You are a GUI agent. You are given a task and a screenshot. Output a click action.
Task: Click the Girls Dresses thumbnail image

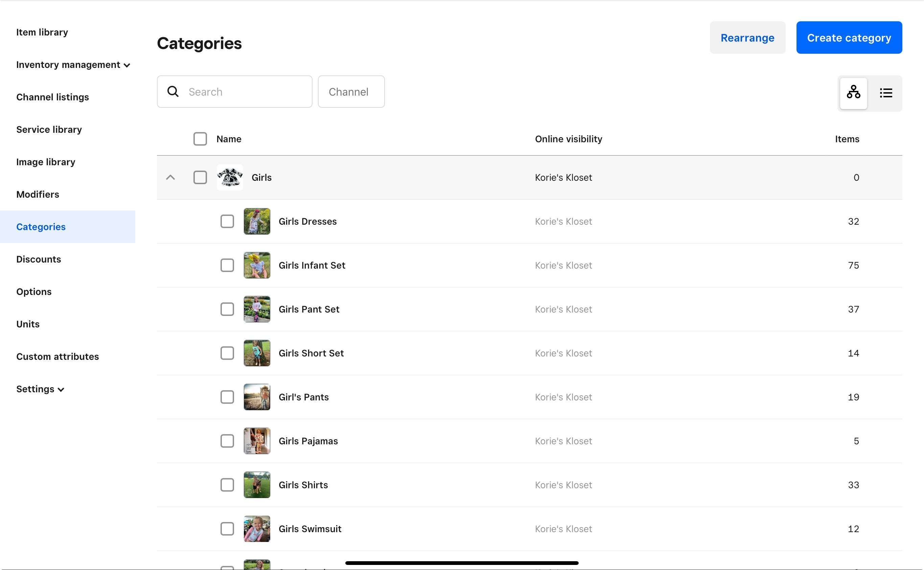click(x=257, y=221)
